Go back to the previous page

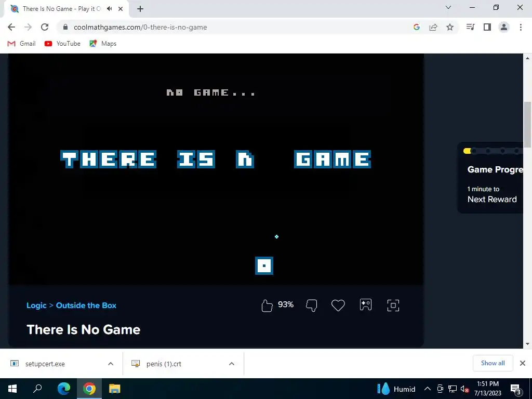tap(11, 27)
